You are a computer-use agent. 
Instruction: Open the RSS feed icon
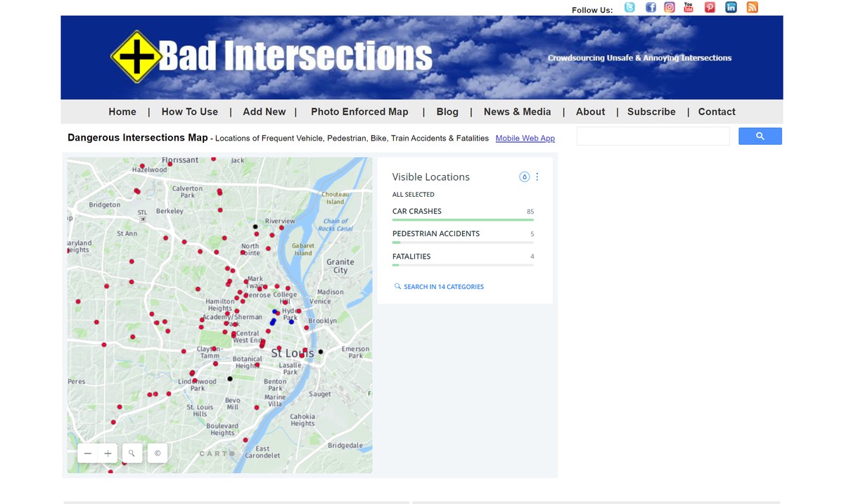coord(752,8)
